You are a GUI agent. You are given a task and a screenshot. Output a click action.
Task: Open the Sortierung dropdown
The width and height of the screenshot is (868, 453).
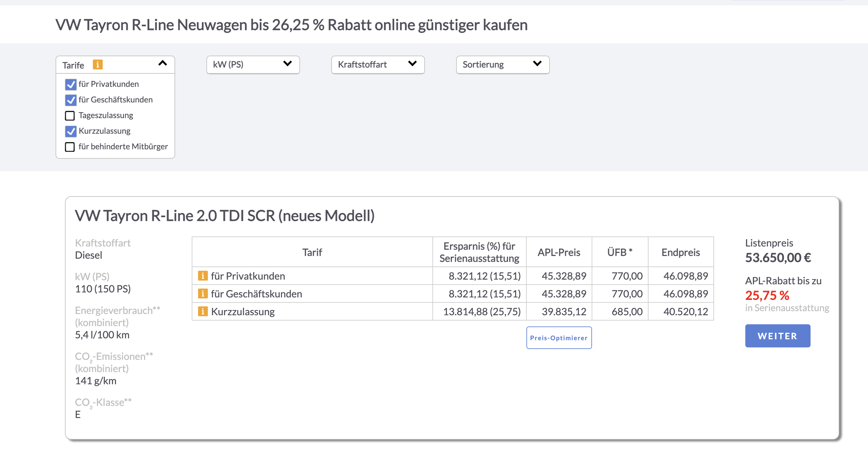click(x=503, y=64)
